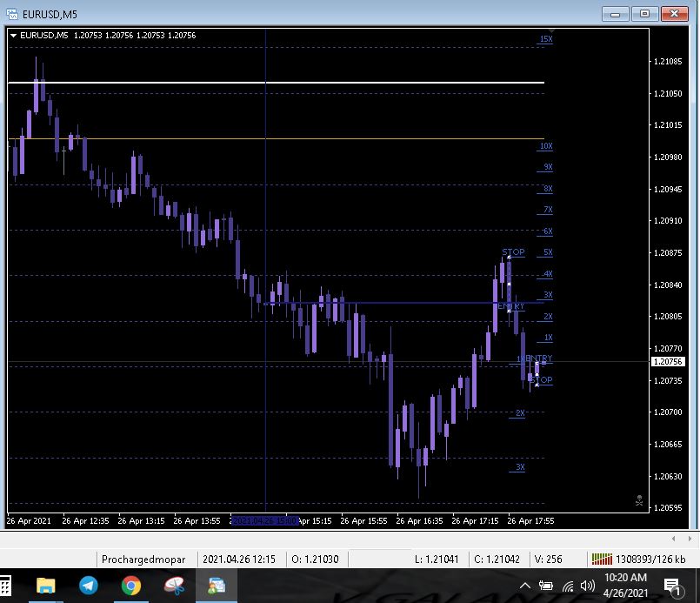
Task: Click the STOP label near 1.20735
Action: [x=542, y=380]
